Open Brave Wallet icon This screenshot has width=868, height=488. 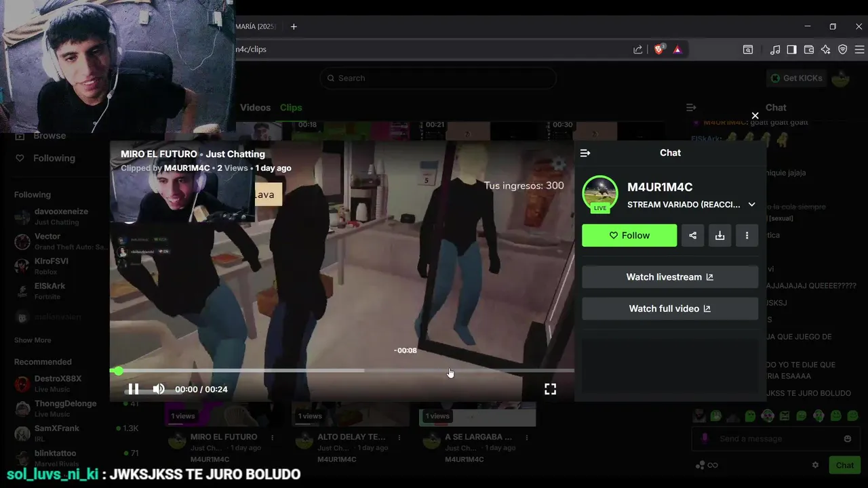pos(808,49)
